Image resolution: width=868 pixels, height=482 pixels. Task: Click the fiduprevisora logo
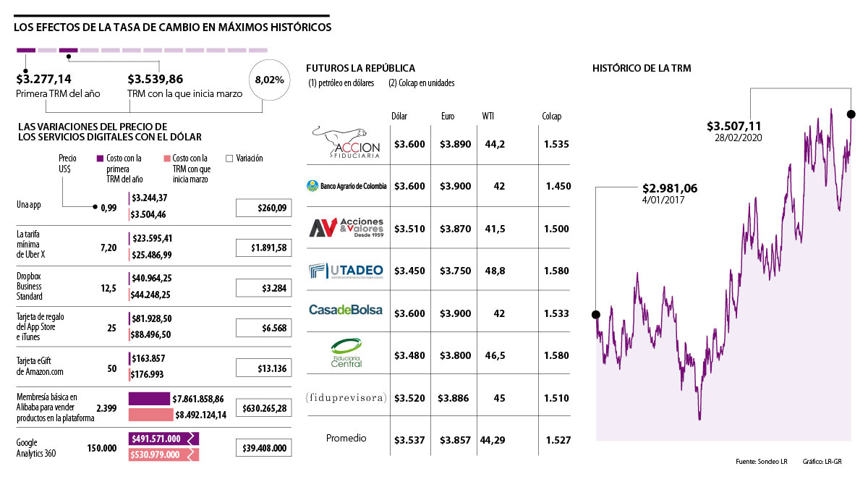pos(346,398)
